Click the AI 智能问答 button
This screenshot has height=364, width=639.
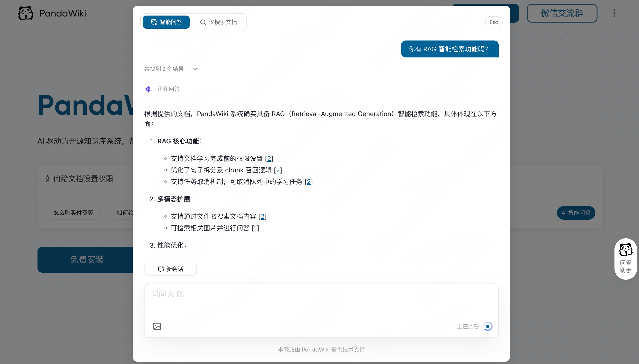point(576,213)
